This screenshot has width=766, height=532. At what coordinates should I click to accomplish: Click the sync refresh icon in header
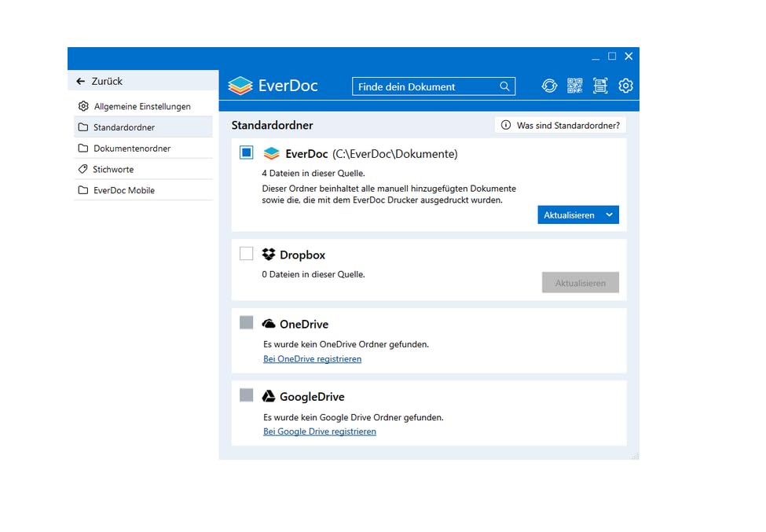(x=549, y=86)
